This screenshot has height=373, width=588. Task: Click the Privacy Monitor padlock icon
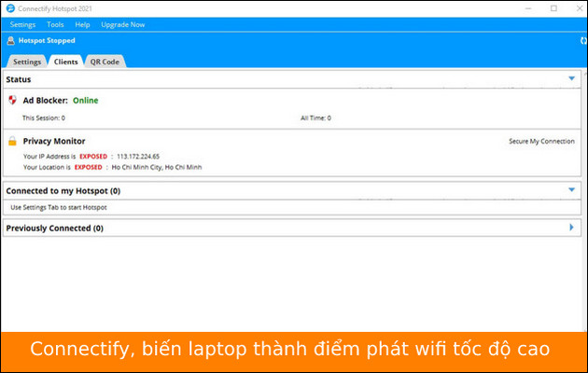[12, 141]
